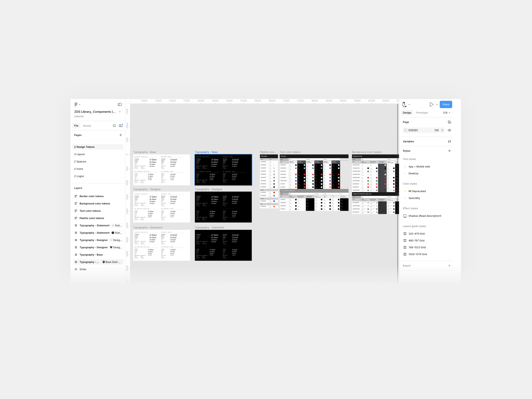
Task: Switch to the Assets tab
Action: tap(87, 126)
